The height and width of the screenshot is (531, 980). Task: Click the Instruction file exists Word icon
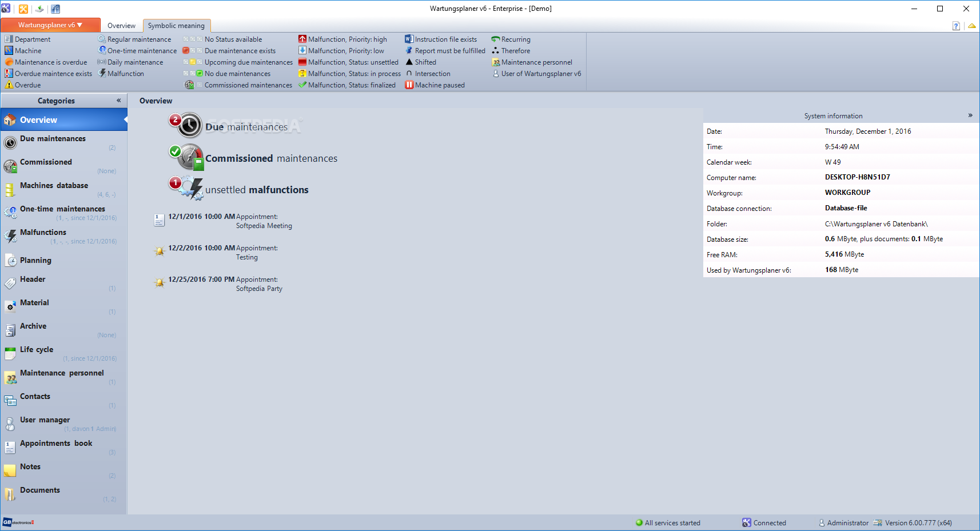point(409,39)
